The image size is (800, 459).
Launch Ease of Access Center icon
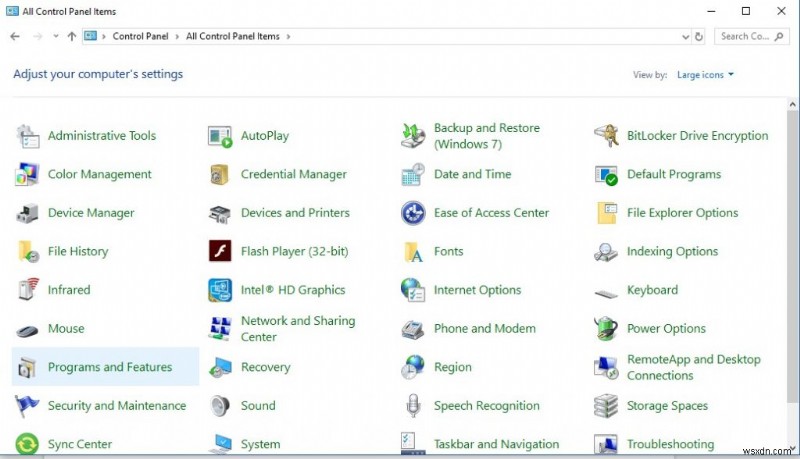click(413, 213)
